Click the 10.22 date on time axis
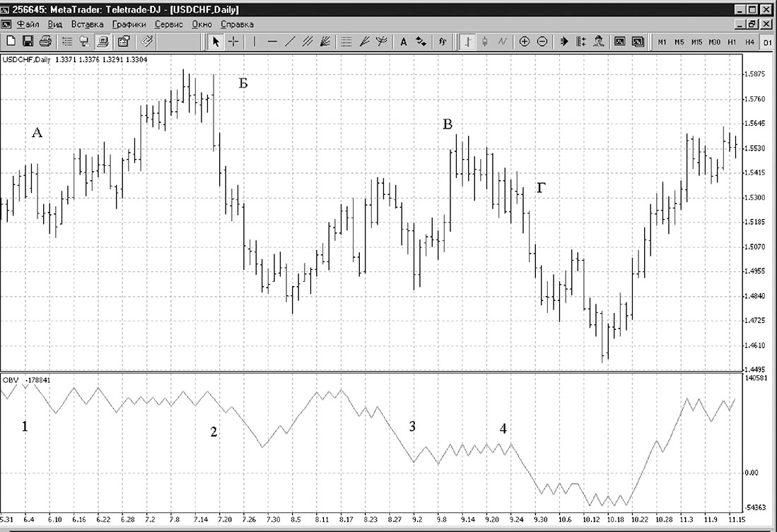Viewport: 777px width, 532px height. click(640, 519)
